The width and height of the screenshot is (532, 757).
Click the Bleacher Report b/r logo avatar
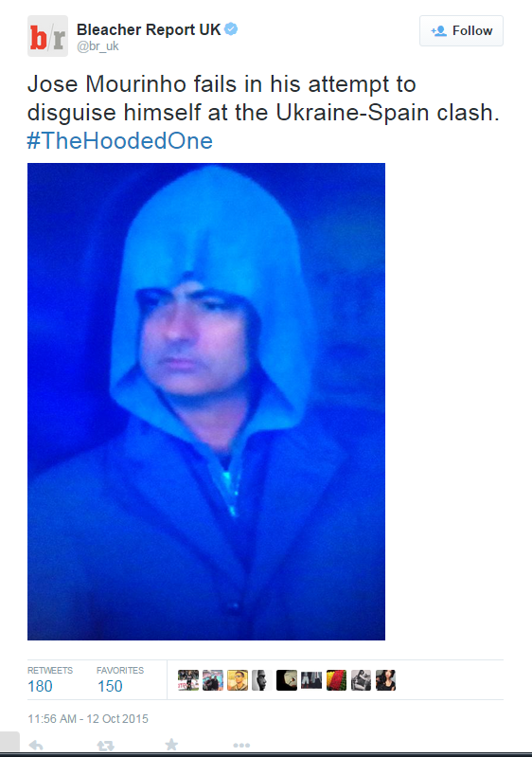click(x=47, y=36)
